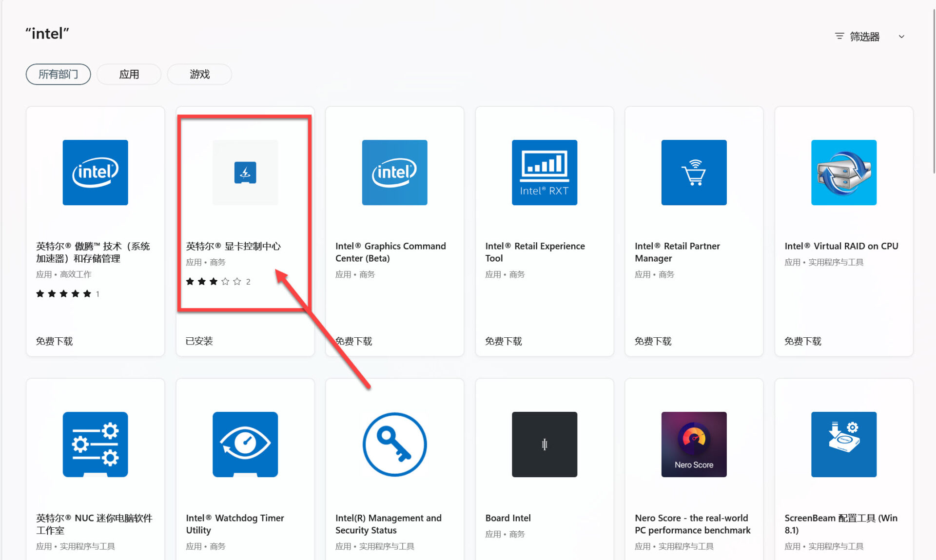The height and width of the screenshot is (560, 936).
Task: Click 免费下载 under Intel Retail Experience Tool
Action: [503, 341]
